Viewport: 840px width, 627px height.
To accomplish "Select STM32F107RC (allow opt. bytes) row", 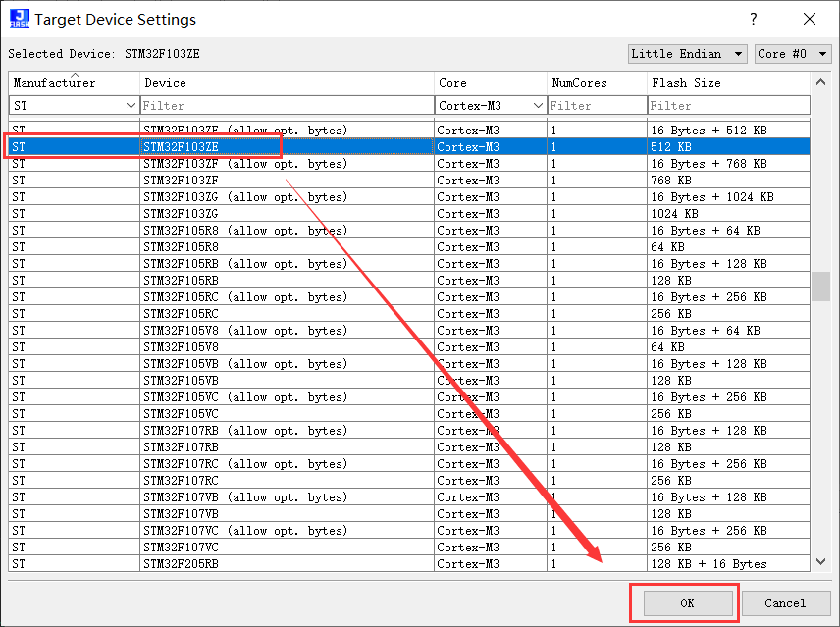I will 409,464.
